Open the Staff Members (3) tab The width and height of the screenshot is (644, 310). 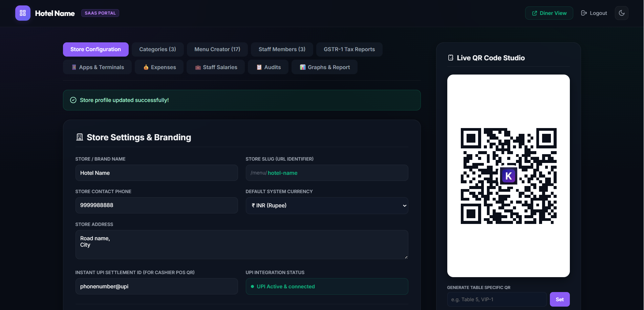coord(282,49)
